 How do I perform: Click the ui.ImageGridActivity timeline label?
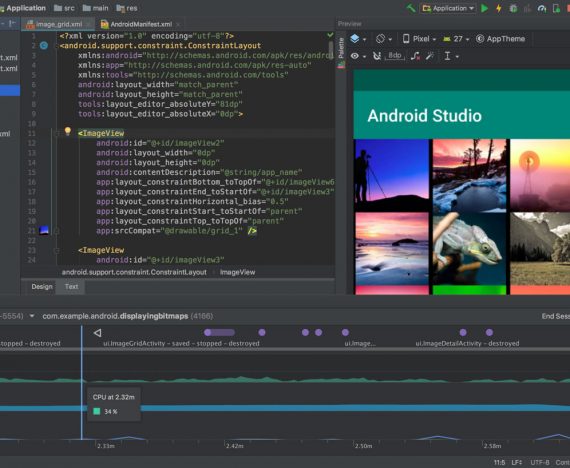[x=181, y=343]
